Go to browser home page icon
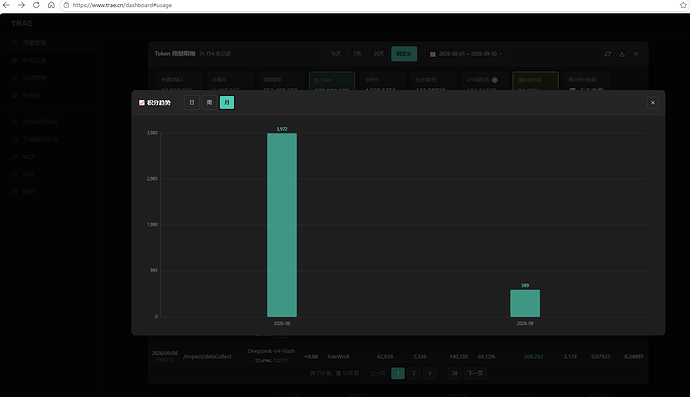This screenshot has height=397, width=690. (x=51, y=5)
